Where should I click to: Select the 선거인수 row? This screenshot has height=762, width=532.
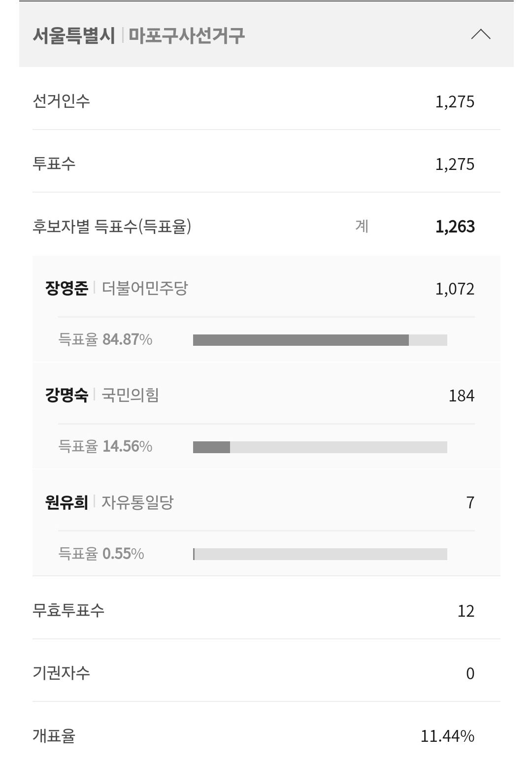pyautogui.click(x=266, y=101)
